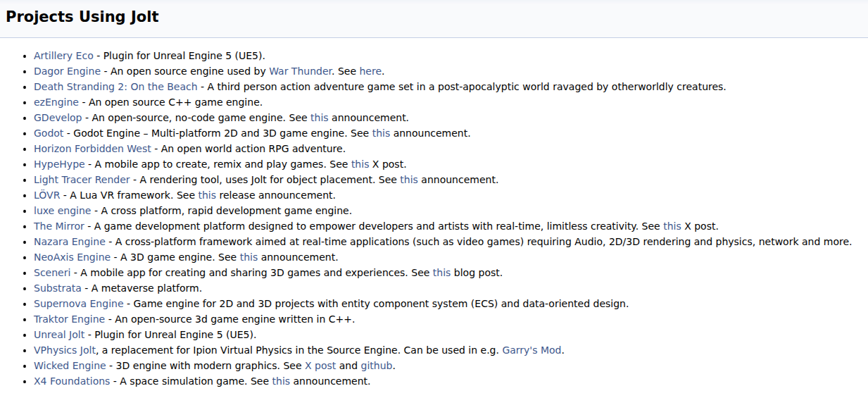Open Horizon Forbidden West link
The width and height of the screenshot is (868, 398).
tap(92, 149)
